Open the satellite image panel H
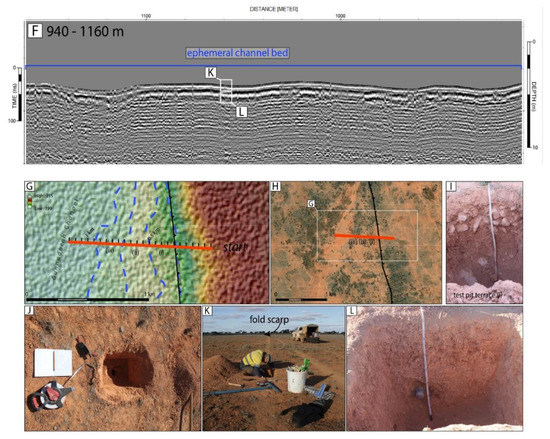Viewport: 550px width, 439px height. (x=356, y=242)
